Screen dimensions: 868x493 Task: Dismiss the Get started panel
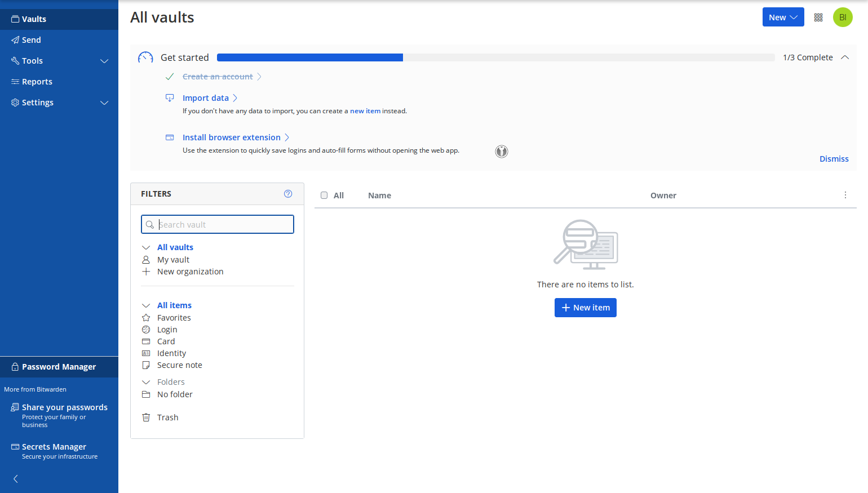834,159
